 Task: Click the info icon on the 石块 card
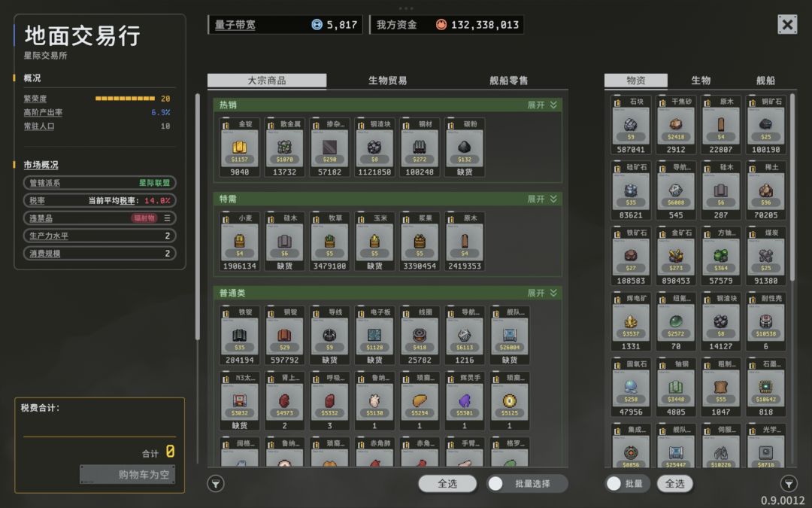coord(617,102)
